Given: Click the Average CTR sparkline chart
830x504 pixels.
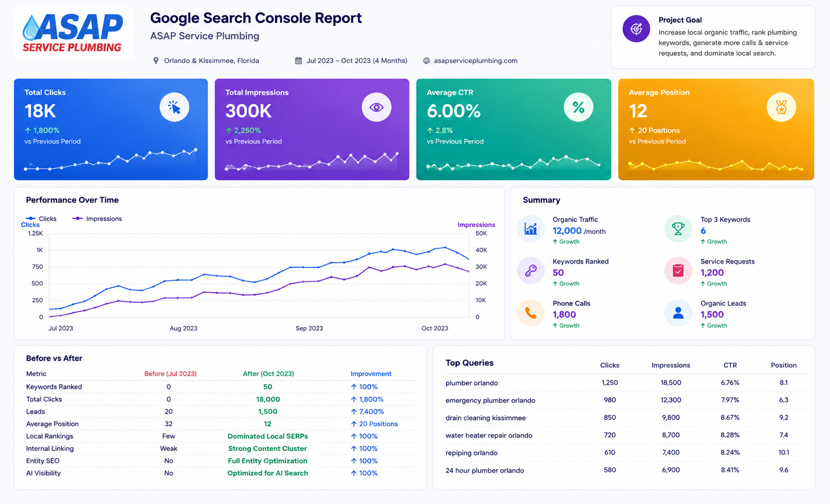Looking at the screenshot, I should 513,162.
